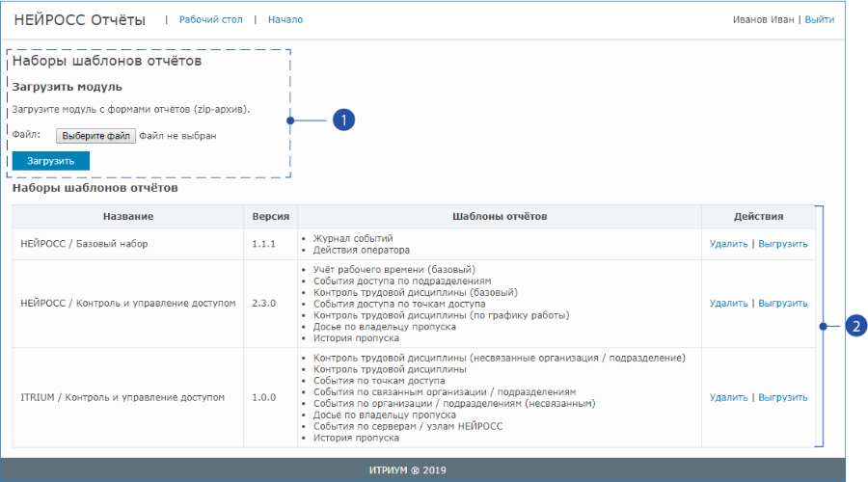This screenshot has height=482, width=868.
Task: Go to the Начало page link
Action: [x=285, y=19]
